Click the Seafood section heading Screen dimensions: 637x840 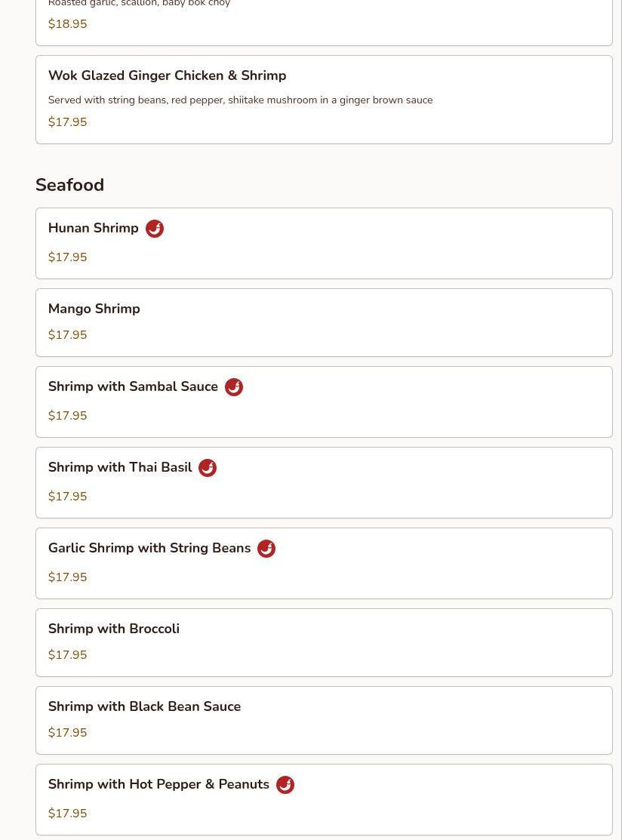point(70,185)
